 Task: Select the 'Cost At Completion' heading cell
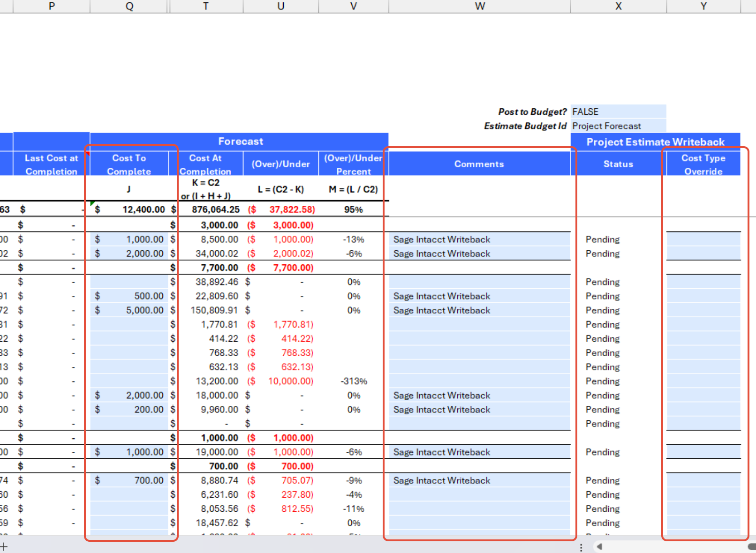[205, 164]
